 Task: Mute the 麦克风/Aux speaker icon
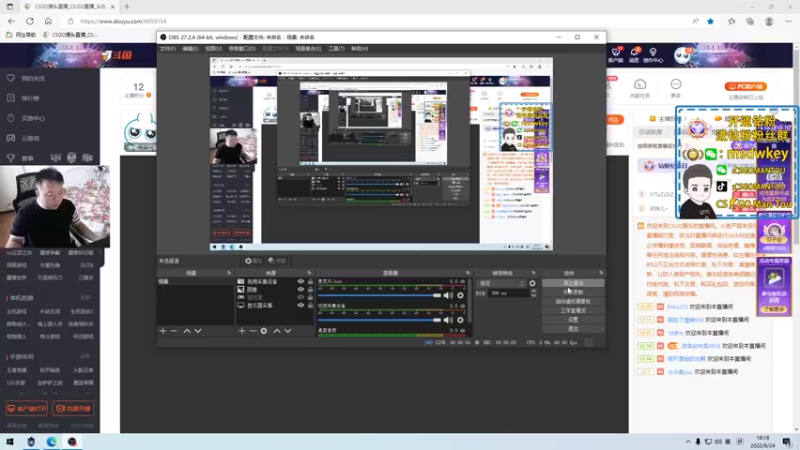448,295
